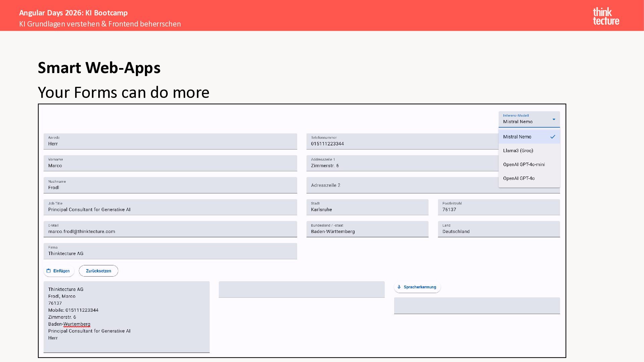Click the pasted address text area

pos(126,317)
